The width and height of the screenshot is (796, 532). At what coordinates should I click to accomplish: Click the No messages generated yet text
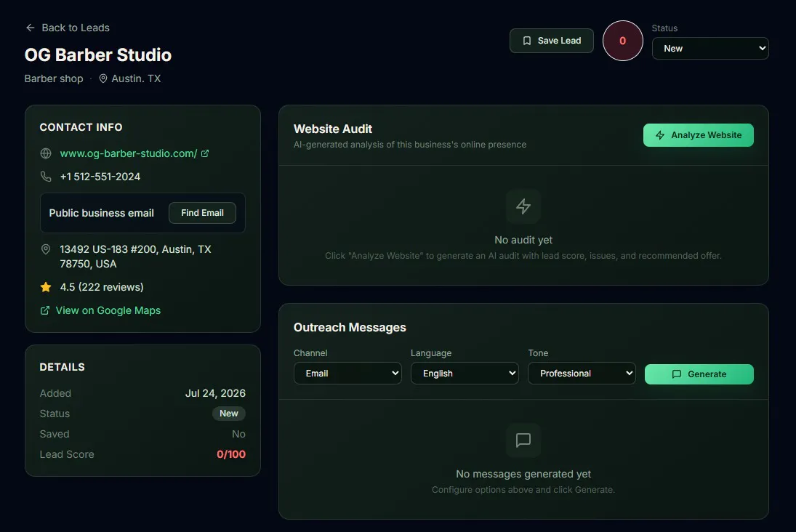523,474
